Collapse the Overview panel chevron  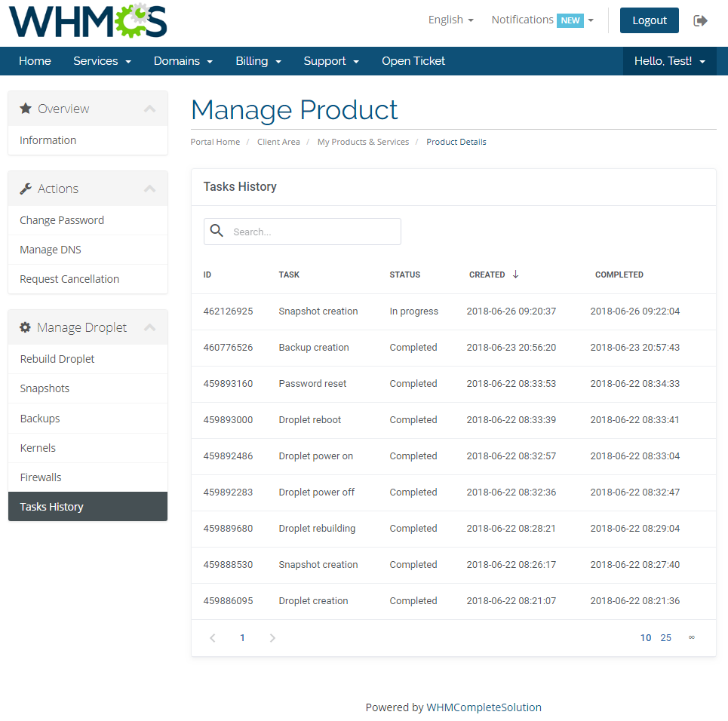(149, 109)
